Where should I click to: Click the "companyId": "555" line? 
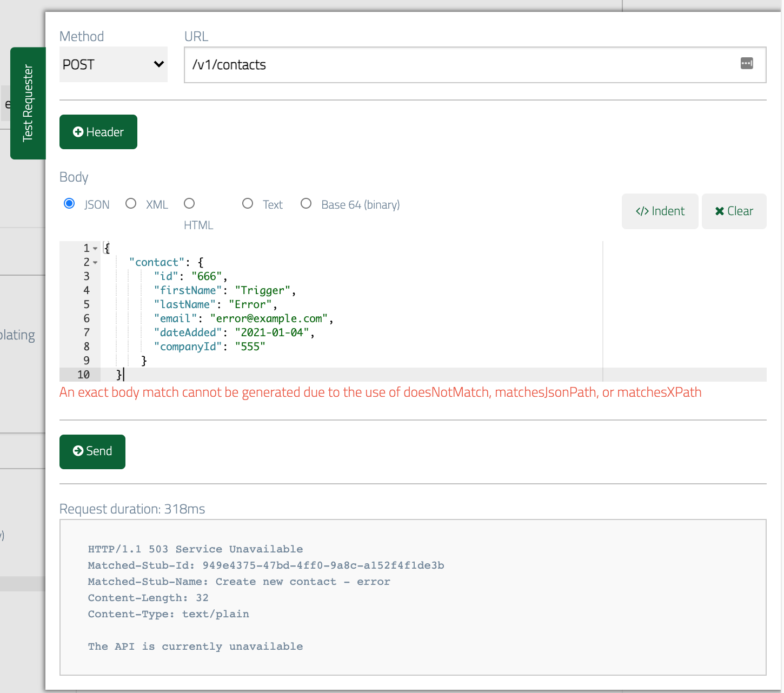[210, 346]
